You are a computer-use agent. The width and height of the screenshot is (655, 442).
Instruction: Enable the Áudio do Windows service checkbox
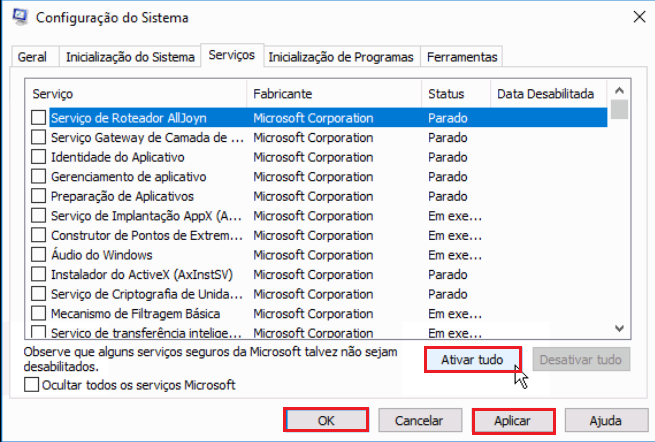point(38,254)
